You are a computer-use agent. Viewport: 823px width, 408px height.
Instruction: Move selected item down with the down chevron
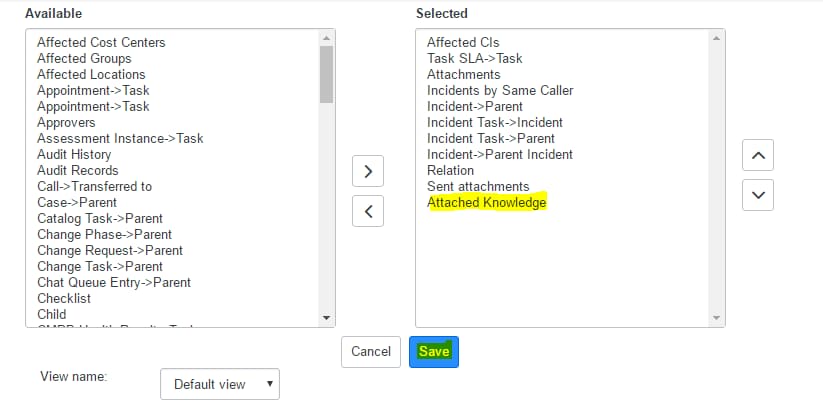point(758,195)
